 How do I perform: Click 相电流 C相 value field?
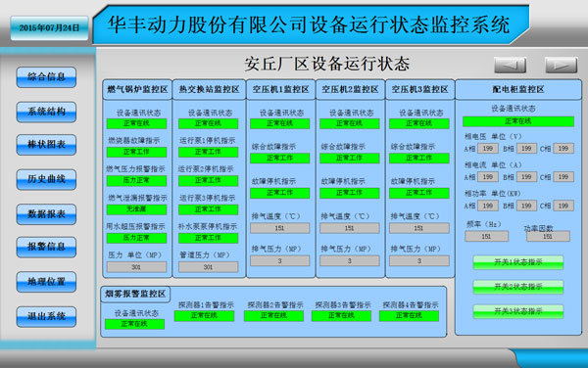click(563, 177)
